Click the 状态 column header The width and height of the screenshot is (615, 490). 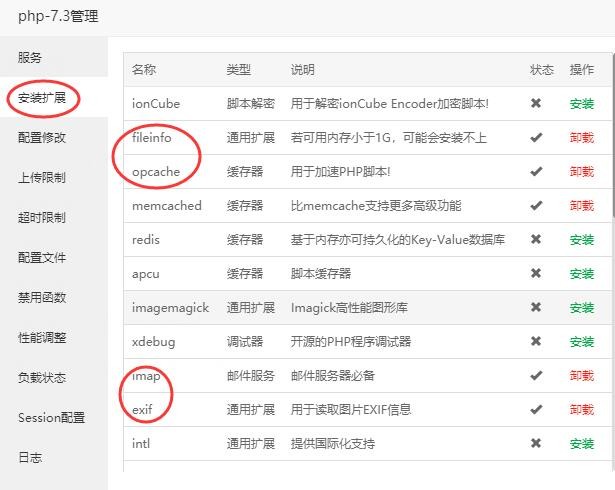click(x=542, y=70)
